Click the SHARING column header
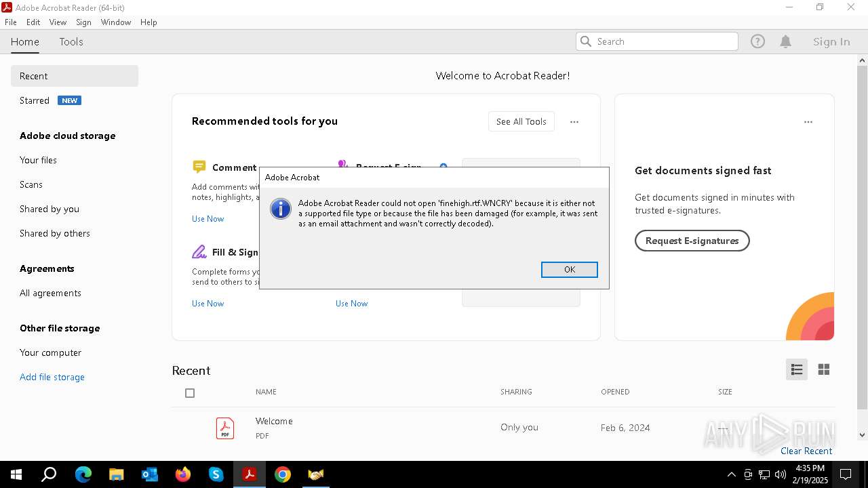The height and width of the screenshot is (488, 868). click(516, 392)
